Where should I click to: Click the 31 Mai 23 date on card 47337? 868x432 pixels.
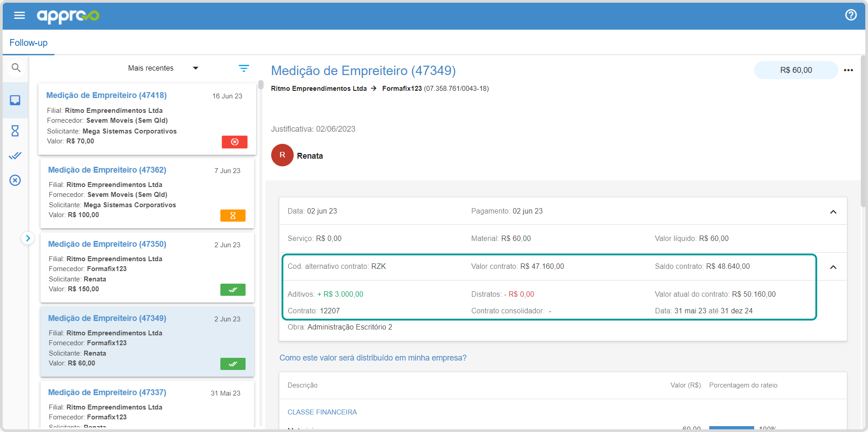pyautogui.click(x=225, y=393)
